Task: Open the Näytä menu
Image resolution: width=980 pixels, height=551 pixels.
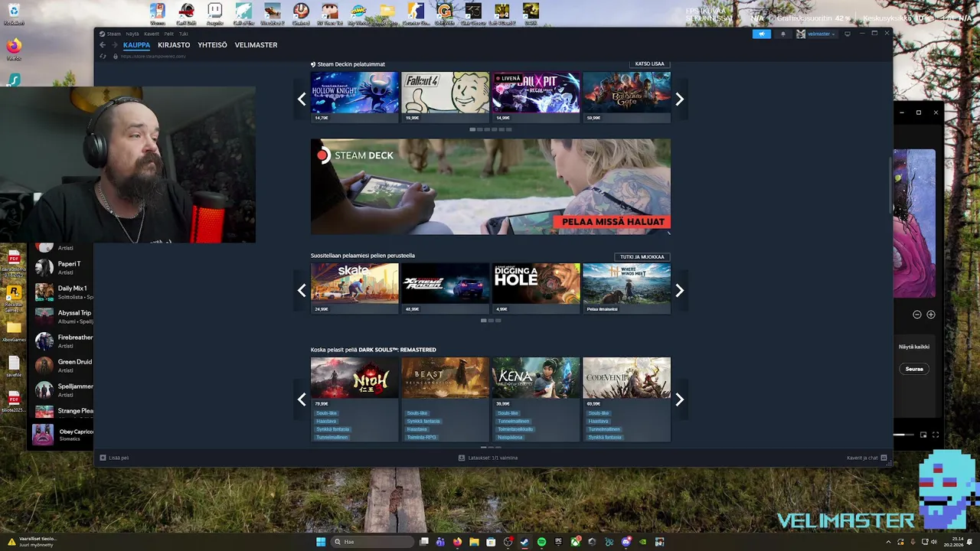Action: coord(132,34)
